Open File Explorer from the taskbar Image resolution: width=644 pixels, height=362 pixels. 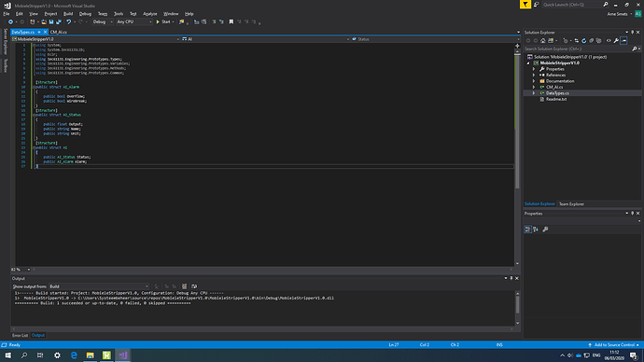90,355
